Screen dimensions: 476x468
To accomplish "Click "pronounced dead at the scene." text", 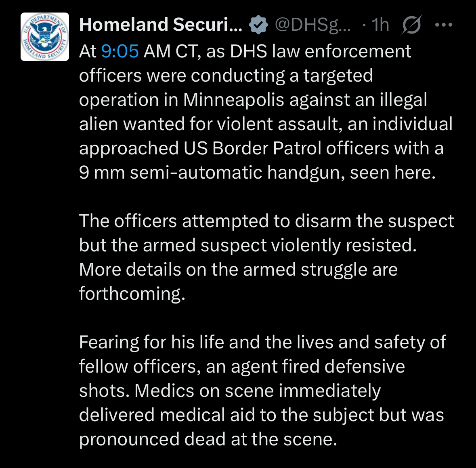I will tap(208, 439).
